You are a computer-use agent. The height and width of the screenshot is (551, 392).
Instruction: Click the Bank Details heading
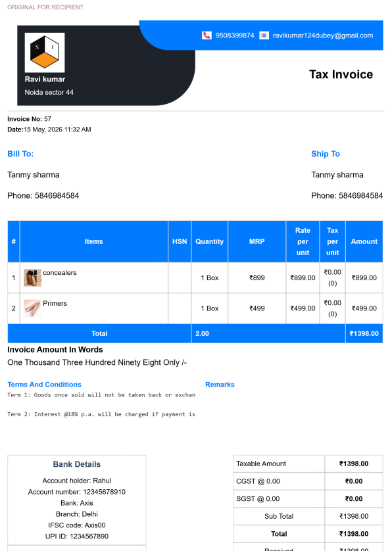77,464
